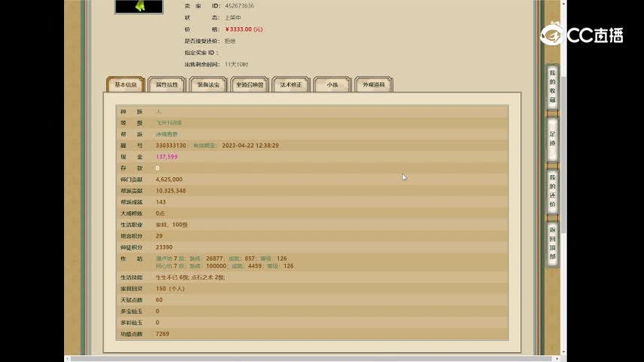Open the 基本信息 tab
Image resolution: width=644 pixels, height=362 pixels.
pyautogui.click(x=125, y=85)
